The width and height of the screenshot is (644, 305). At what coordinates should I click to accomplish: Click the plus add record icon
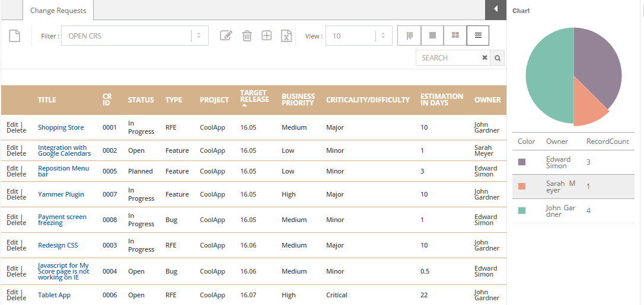(266, 36)
